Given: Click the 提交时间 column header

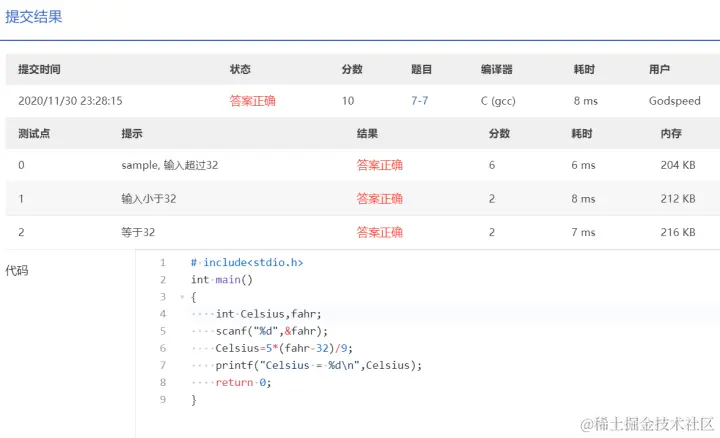Looking at the screenshot, I should 39,70.
